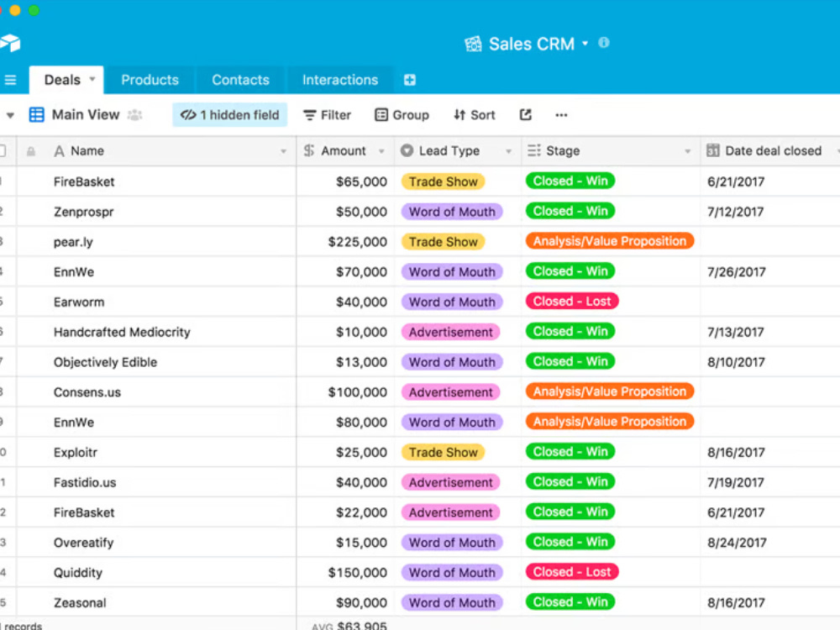Click the 8/10/2017 date cell
Viewport: 840px width, 630px height.
769,361
